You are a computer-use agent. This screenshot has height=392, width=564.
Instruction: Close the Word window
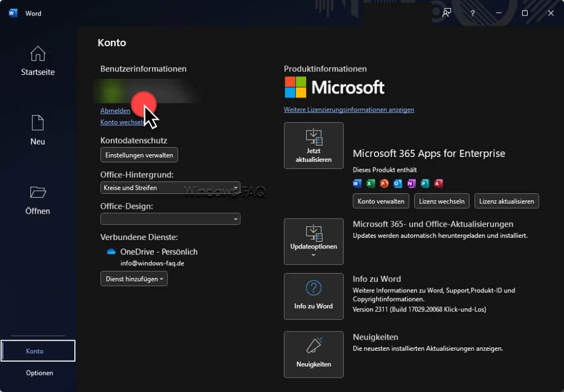551,13
